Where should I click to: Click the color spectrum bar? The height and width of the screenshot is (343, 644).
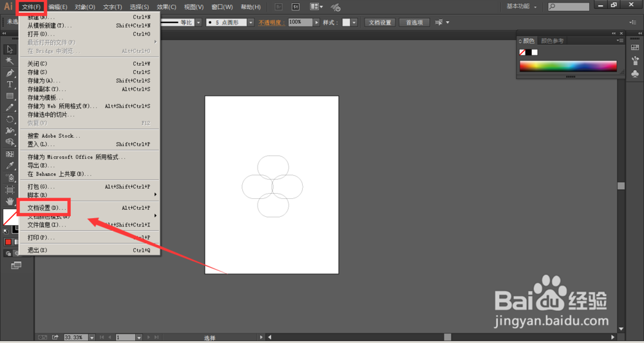coord(568,66)
